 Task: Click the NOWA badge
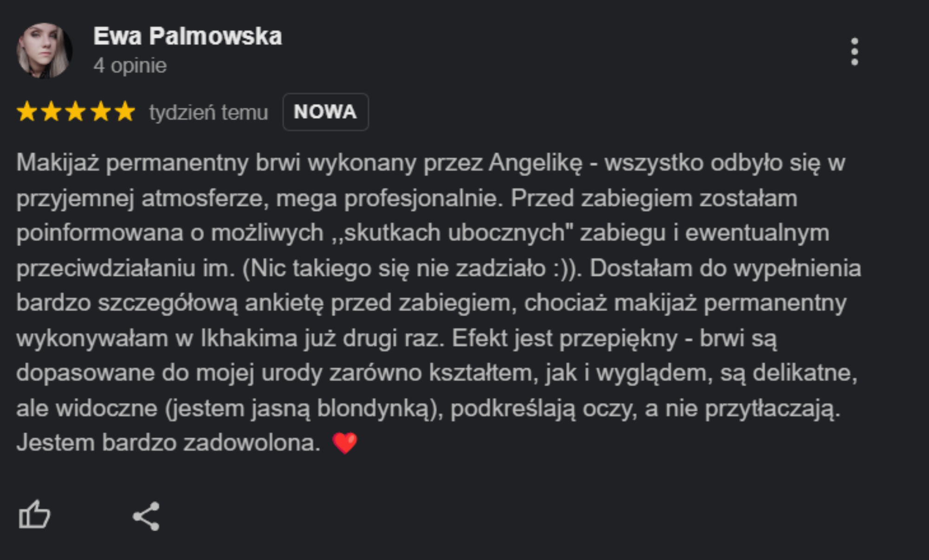click(326, 112)
